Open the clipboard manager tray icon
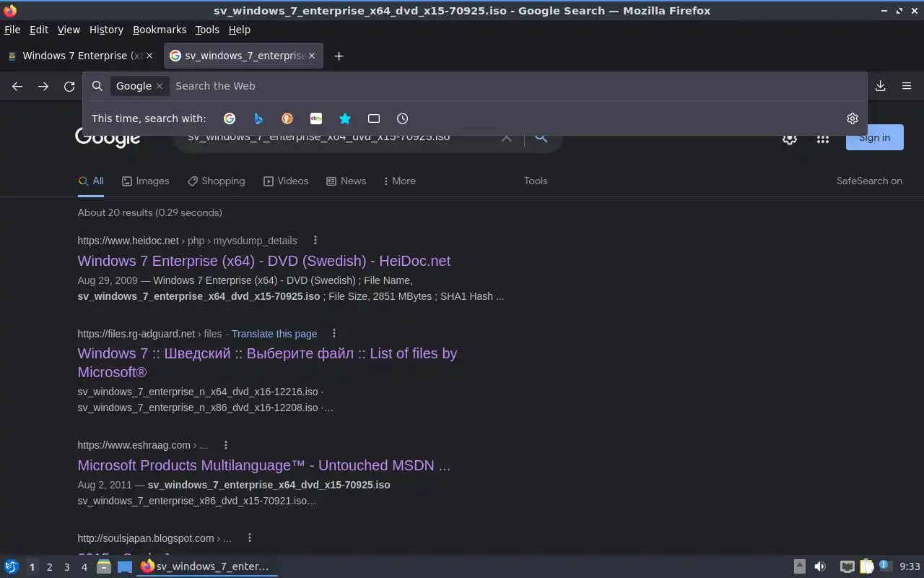Screen dimensions: 924x578 866,566
